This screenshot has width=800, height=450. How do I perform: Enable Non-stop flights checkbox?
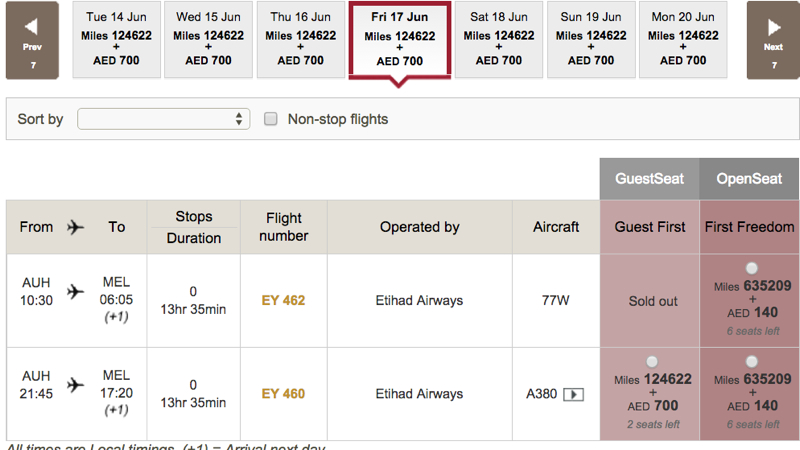click(270, 119)
